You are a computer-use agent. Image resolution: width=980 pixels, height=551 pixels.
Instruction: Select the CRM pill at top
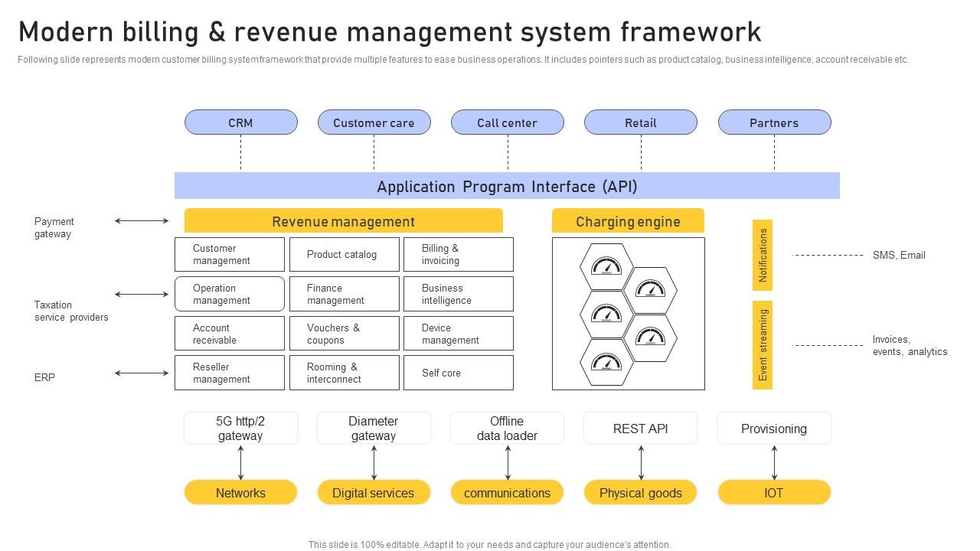point(240,122)
